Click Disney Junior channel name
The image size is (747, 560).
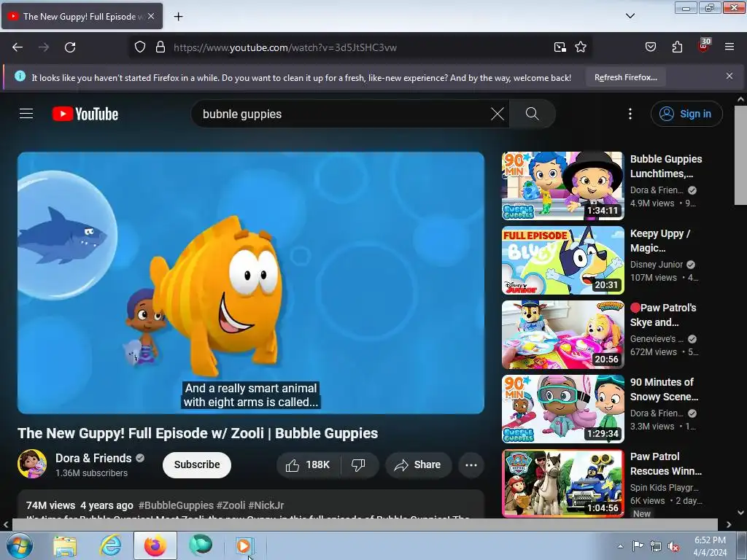pos(657,265)
